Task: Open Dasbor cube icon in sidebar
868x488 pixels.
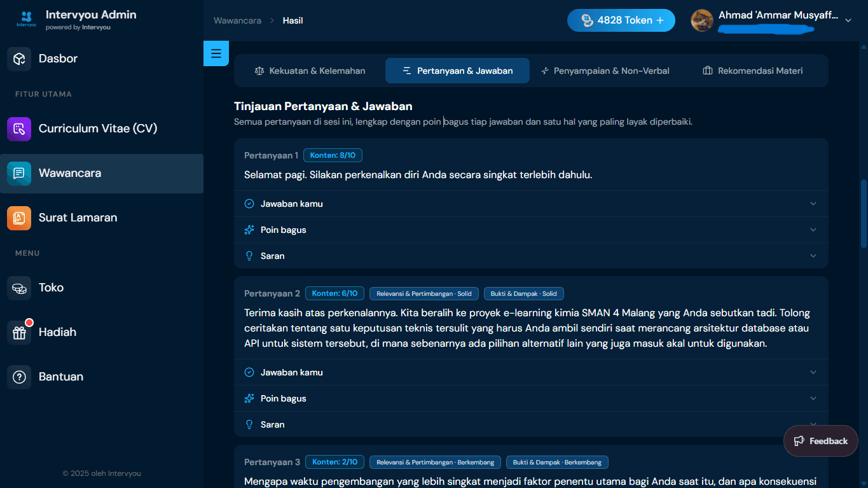Action: click(x=19, y=59)
